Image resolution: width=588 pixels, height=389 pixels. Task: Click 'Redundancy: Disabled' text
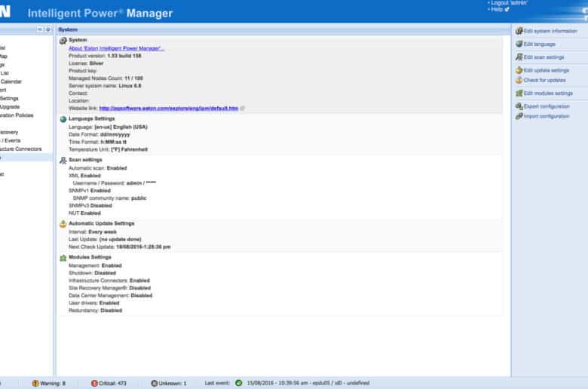(95, 311)
